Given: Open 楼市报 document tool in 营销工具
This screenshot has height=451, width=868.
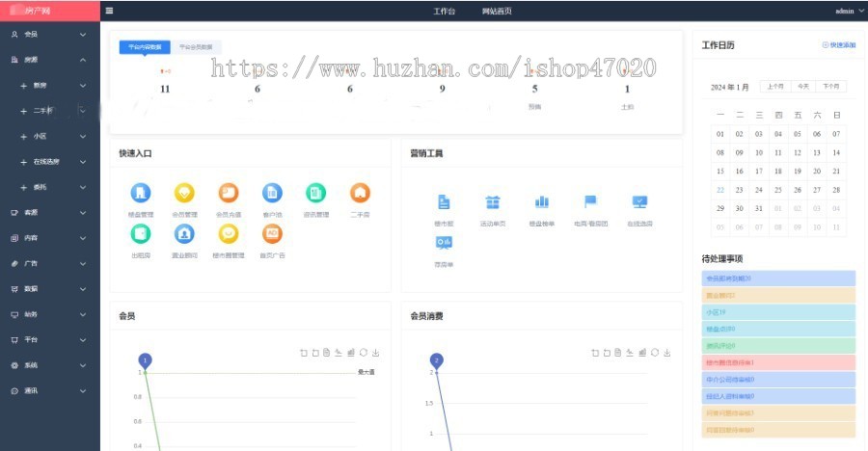Looking at the screenshot, I should [x=444, y=202].
